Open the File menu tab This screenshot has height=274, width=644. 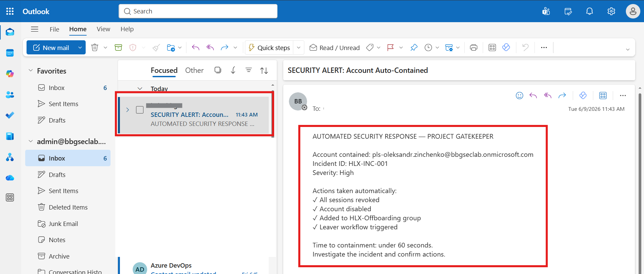(x=54, y=29)
